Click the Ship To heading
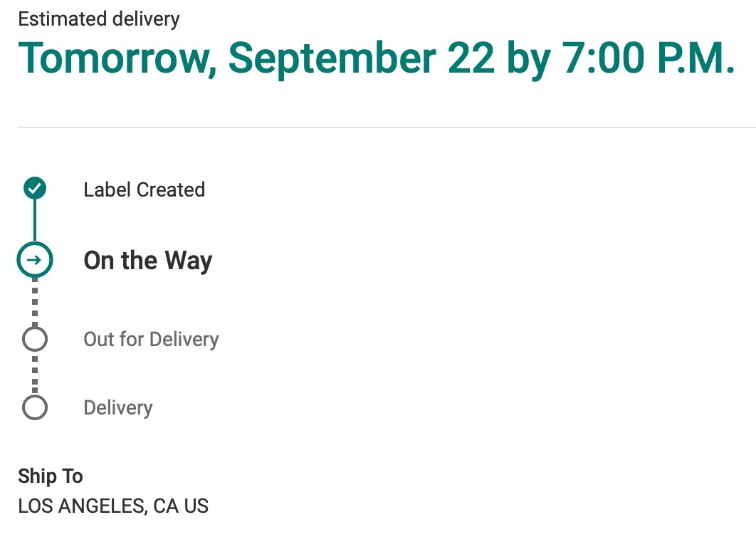Image resolution: width=756 pixels, height=537 pixels. coord(50,476)
